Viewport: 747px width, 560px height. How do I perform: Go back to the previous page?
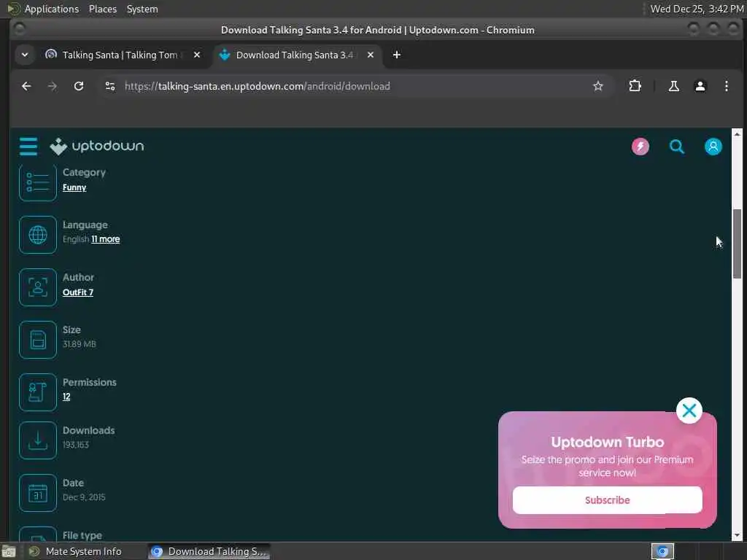point(27,86)
